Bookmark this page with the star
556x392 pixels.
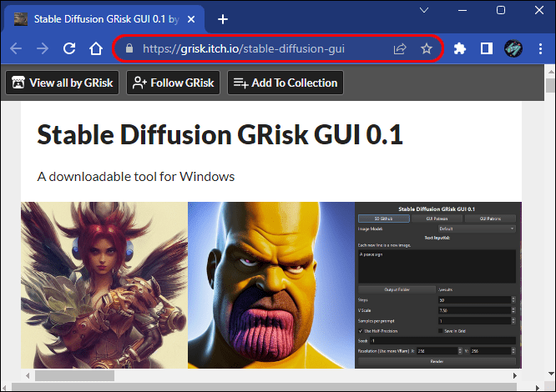(x=427, y=48)
